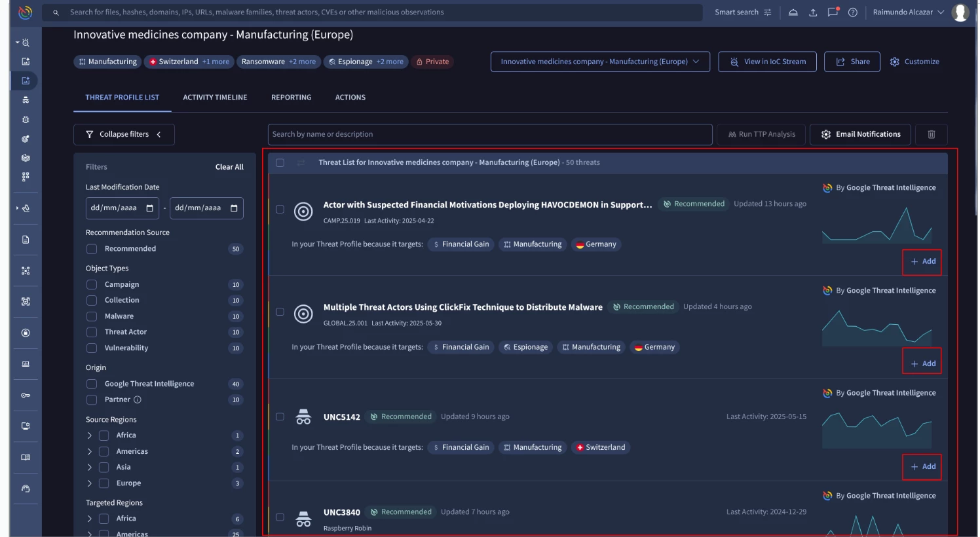Click the gauge icon in left sidebar
This screenshot has height=537, width=980.
pos(26,489)
